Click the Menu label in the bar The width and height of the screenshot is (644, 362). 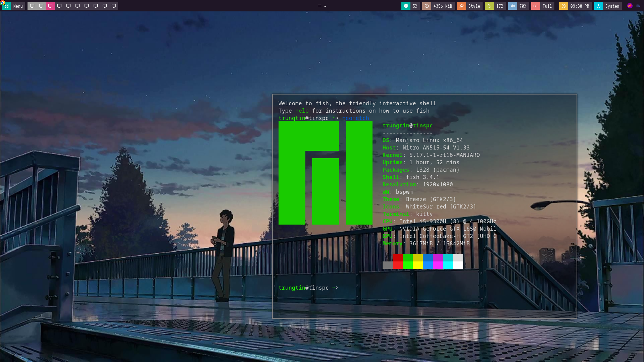18,6
